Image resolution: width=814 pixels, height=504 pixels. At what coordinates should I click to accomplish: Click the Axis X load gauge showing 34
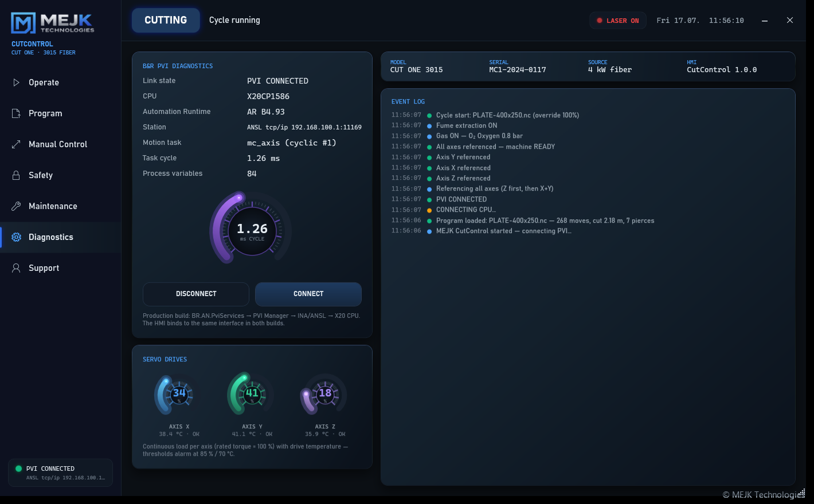179,395
